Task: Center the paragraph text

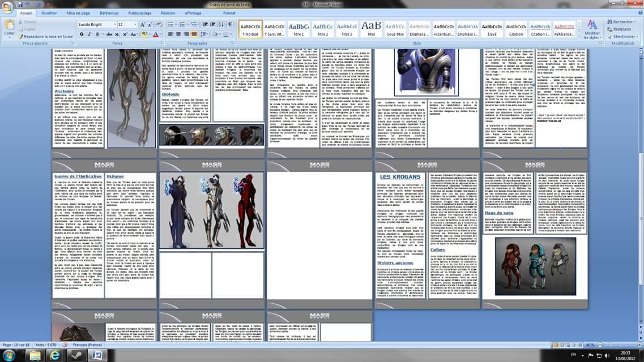Action: [178, 35]
